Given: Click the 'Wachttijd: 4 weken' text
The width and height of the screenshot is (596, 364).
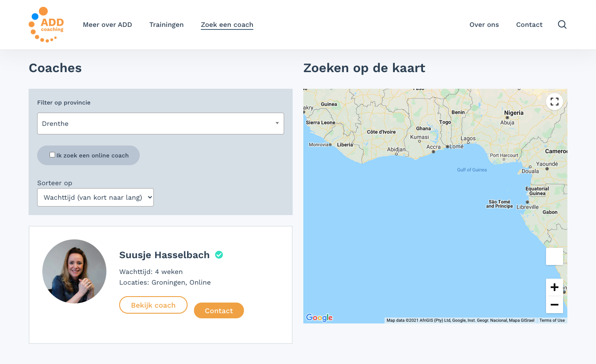Looking at the screenshot, I should 151,272.
